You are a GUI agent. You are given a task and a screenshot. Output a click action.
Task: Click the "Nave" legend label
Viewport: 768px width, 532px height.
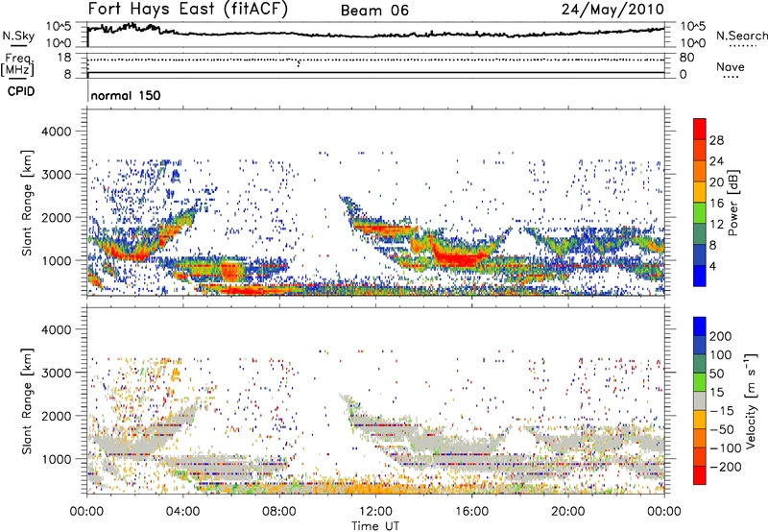click(x=731, y=67)
